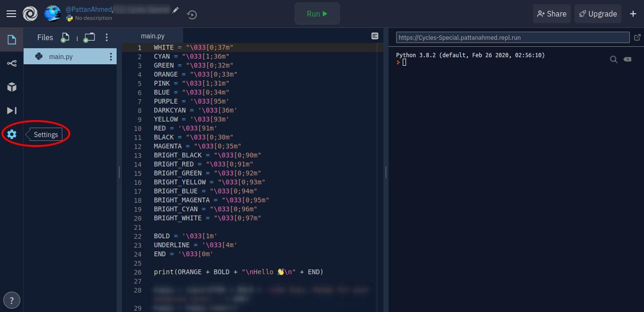The image size is (644, 312).
Task: Clear the console output
Action: (627, 59)
